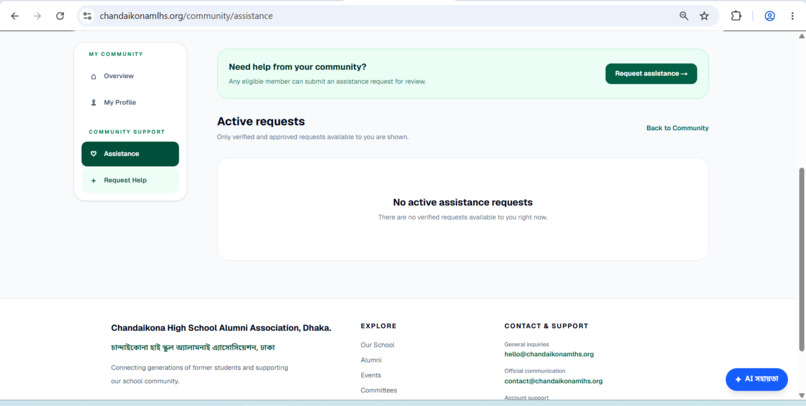Select Assistance sidebar item
Image resolution: width=806 pixels, height=406 pixels.
point(130,154)
